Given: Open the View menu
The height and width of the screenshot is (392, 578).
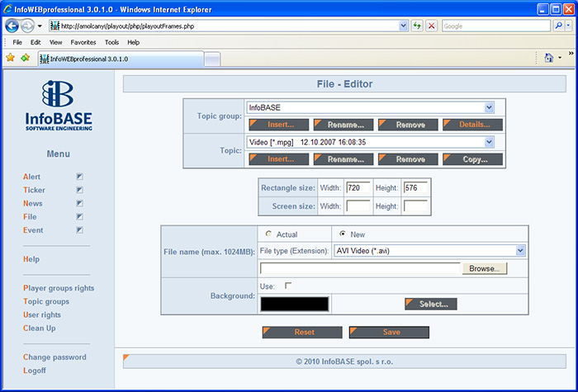Looking at the screenshot, I should pos(55,42).
